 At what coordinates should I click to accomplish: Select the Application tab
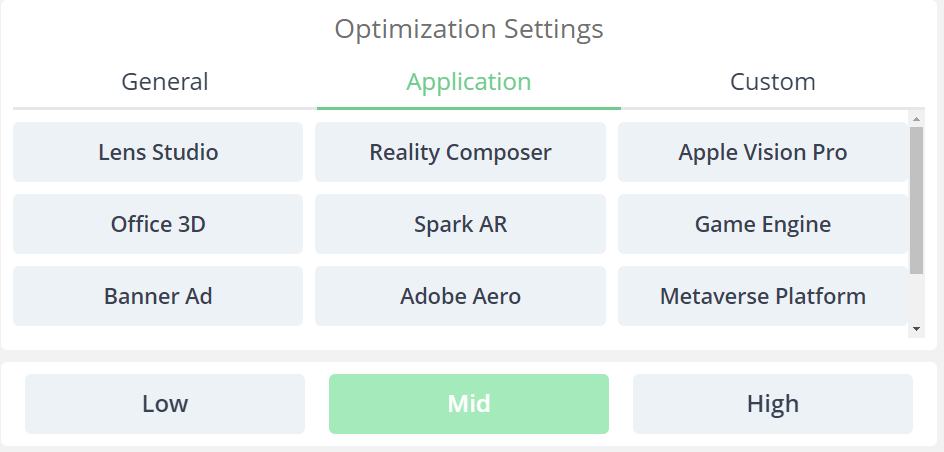pos(469,82)
